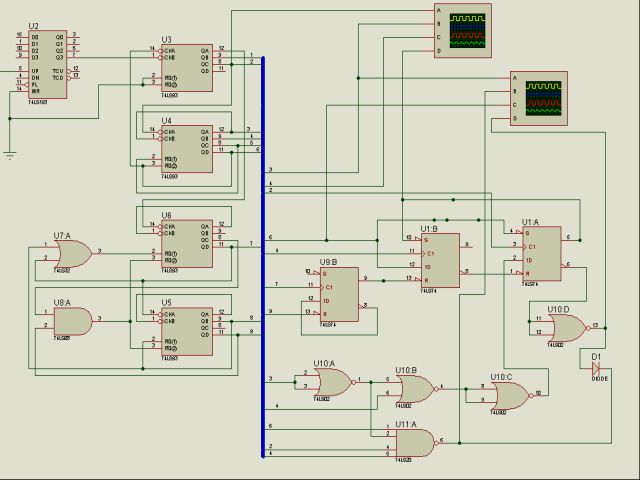Select the U4 counter component
Image resolution: width=640 pixels, height=480 pixels.
pos(187,148)
